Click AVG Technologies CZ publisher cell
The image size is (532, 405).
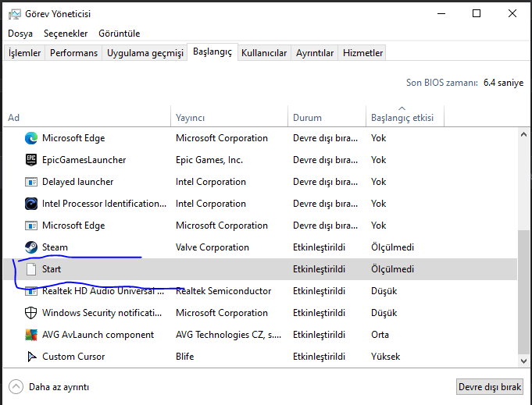pos(228,335)
